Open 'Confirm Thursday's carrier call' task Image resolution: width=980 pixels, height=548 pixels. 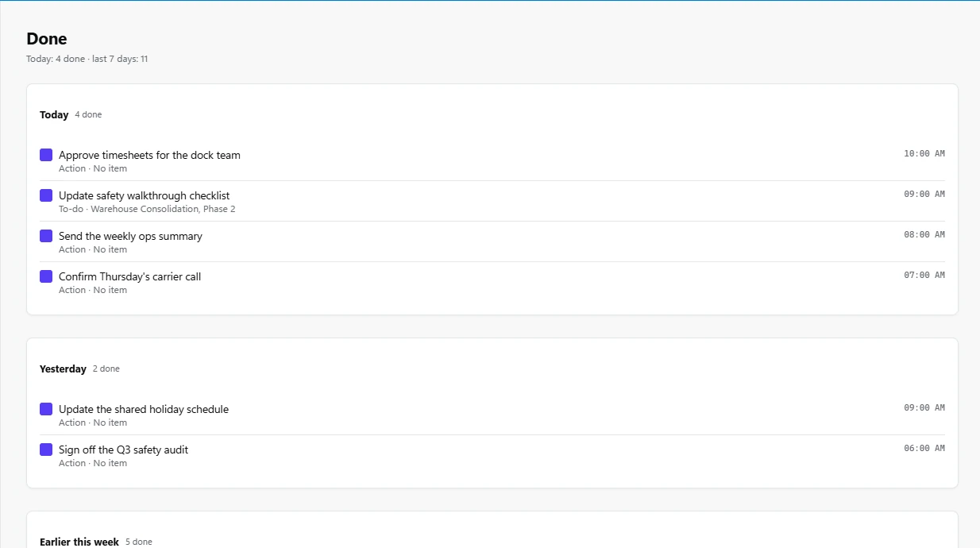click(x=129, y=276)
